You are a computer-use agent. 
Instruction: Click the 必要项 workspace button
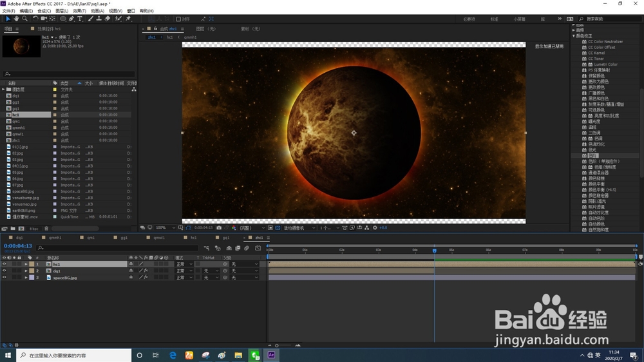click(469, 19)
